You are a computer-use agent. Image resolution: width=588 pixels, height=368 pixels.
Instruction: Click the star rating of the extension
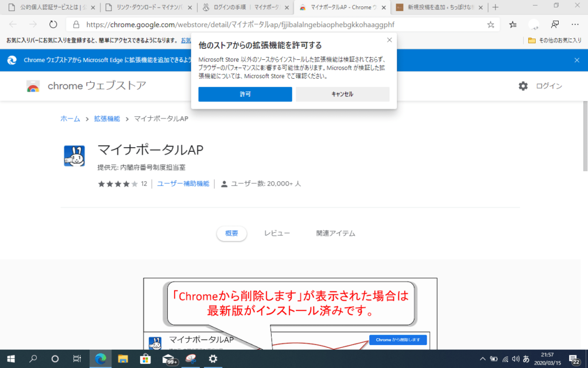118,183
